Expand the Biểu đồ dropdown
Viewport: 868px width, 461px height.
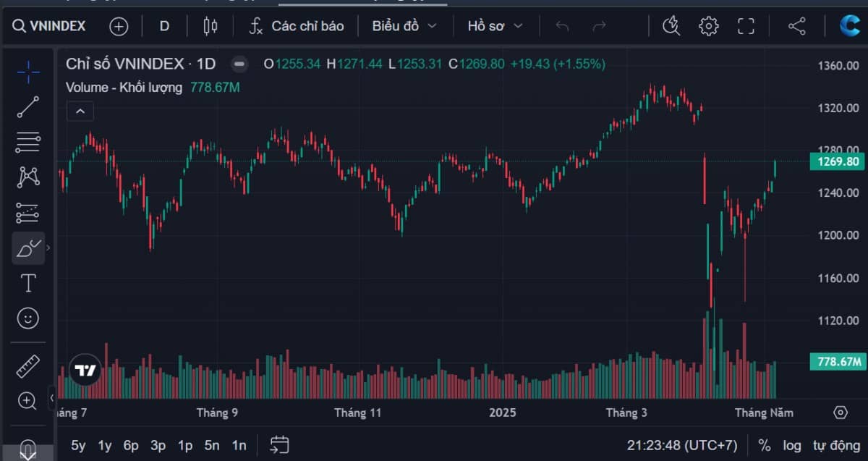point(404,26)
